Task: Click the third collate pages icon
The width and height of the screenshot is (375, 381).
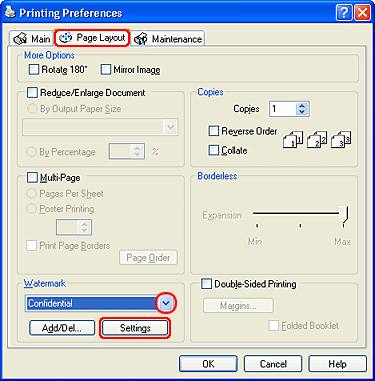Action: point(341,139)
